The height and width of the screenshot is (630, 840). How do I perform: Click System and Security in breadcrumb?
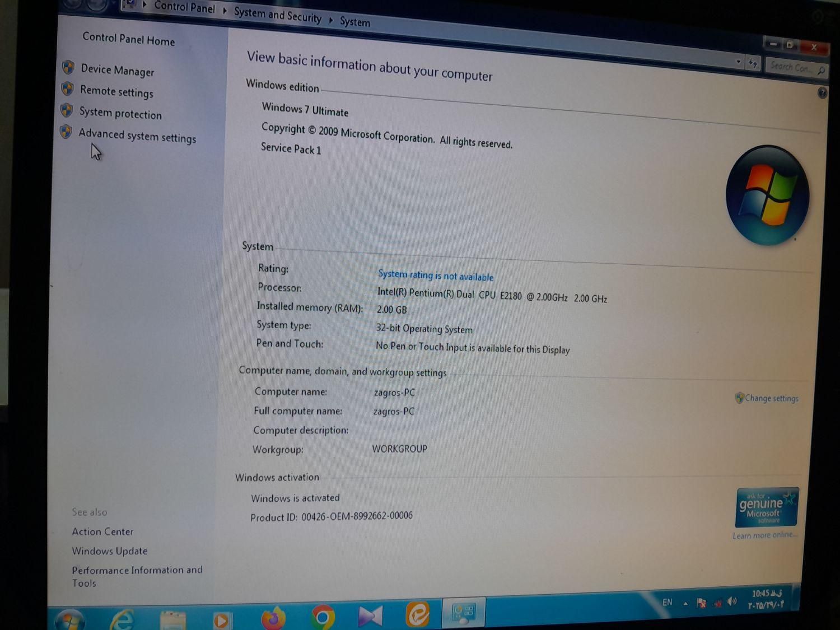click(x=277, y=15)
